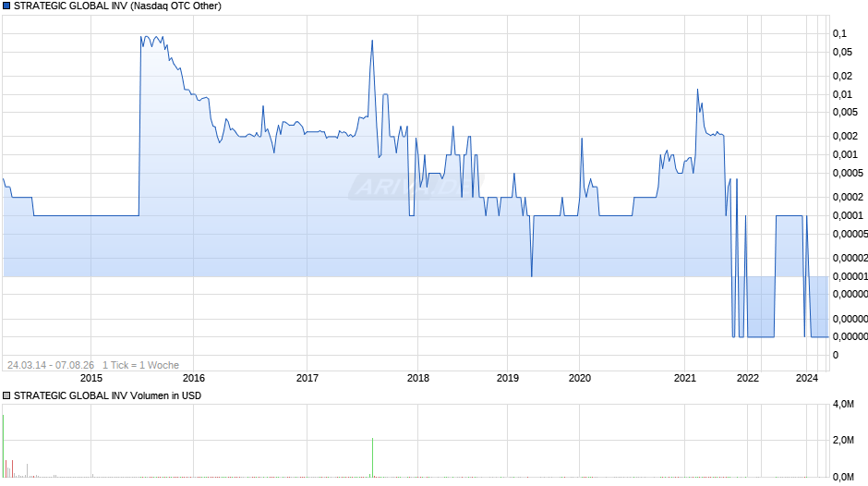Click the 2015 x-axis label
868x486 pixels.
tap(91, 378)
